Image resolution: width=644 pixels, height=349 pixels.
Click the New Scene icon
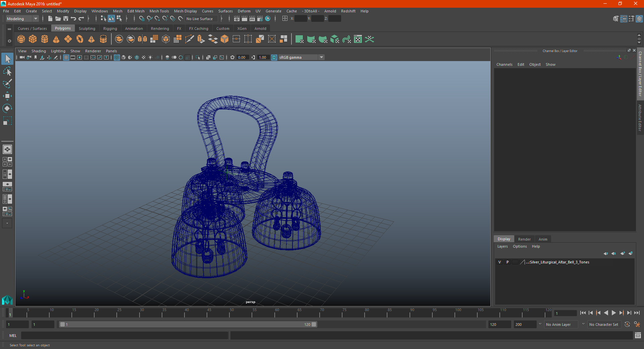pyautogui.click(x=50, y=19)
